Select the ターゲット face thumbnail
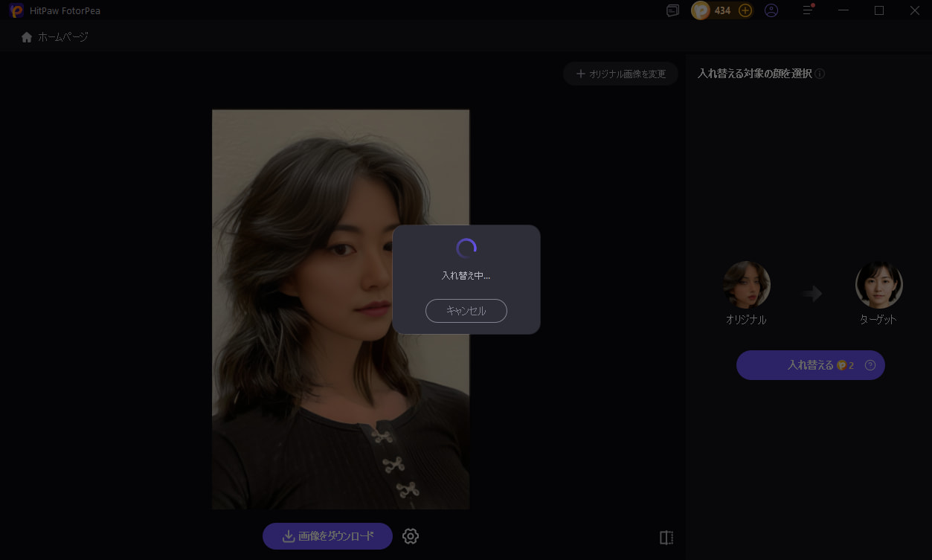The width and height of the screenshot is (932, 560). point(878,284)
